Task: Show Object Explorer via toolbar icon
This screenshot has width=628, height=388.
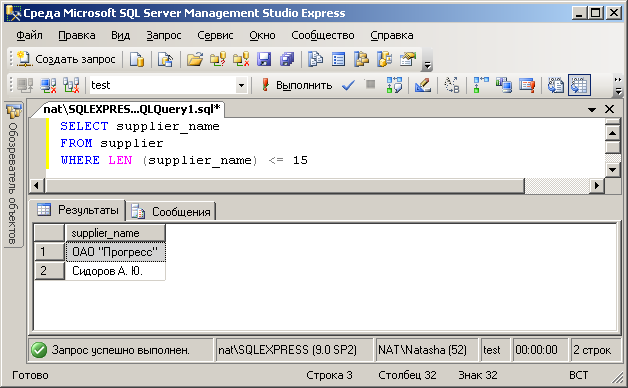Action: tap(361, 59)
